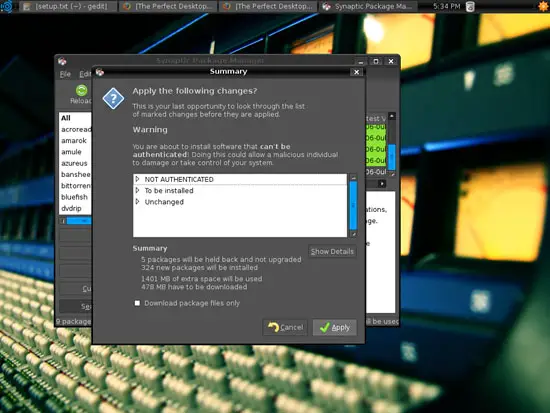This screenshot has width=550, height=413.
Task: Click the Apply button
Action: 335,327
